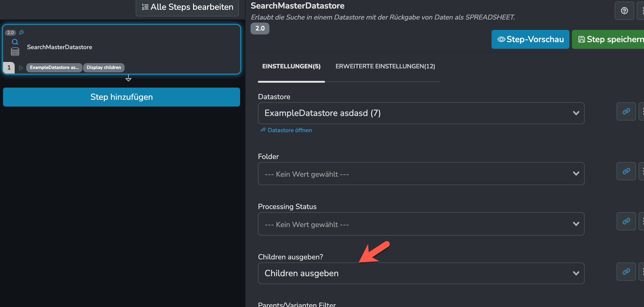Switch to Erweiterte Einstellungen(12) tab

tap(385, 66)
